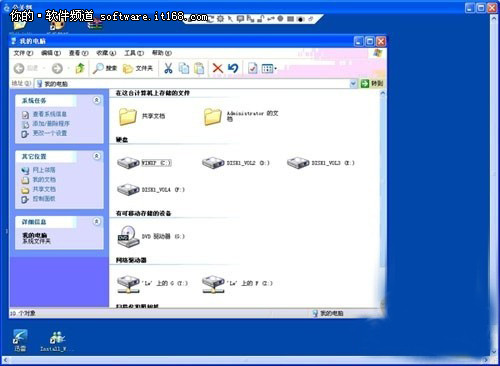Click the Back arrow in My Computer toolbar
The height and width of the screenshot is (366, 500).
pyautogui.click(x=19, y=68)
